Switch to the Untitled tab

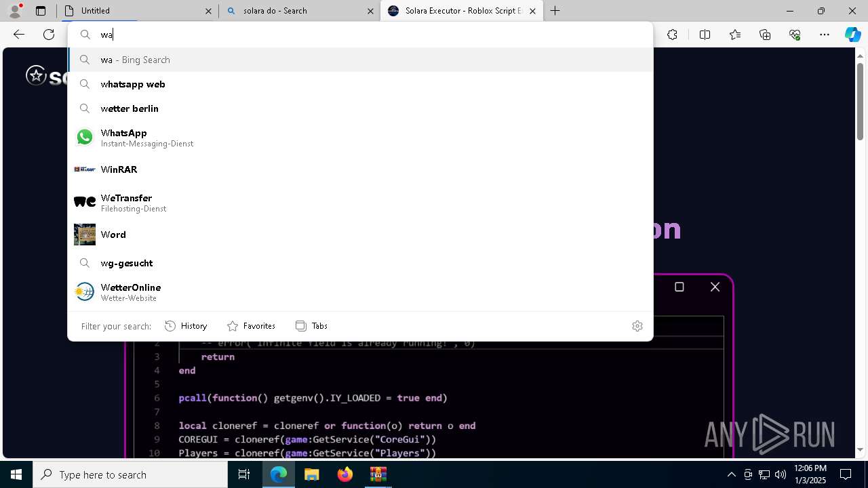(138, 11)
